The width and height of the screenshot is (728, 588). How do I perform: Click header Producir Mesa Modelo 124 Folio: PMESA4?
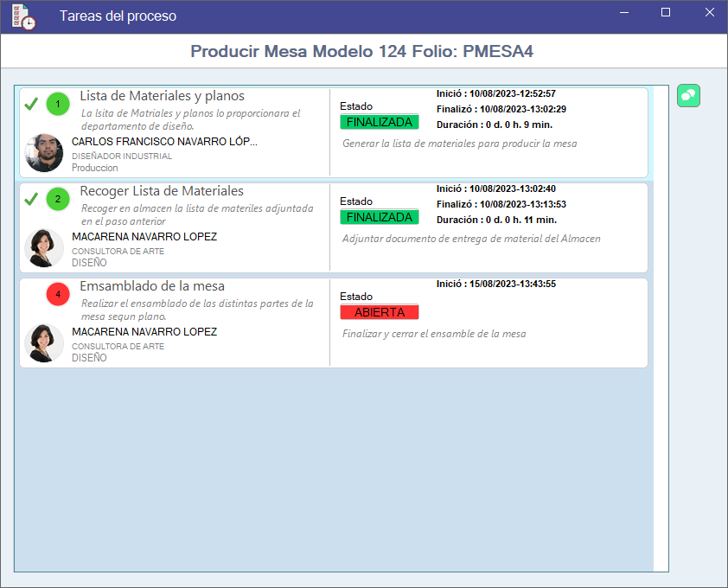[x=361, y=51]
